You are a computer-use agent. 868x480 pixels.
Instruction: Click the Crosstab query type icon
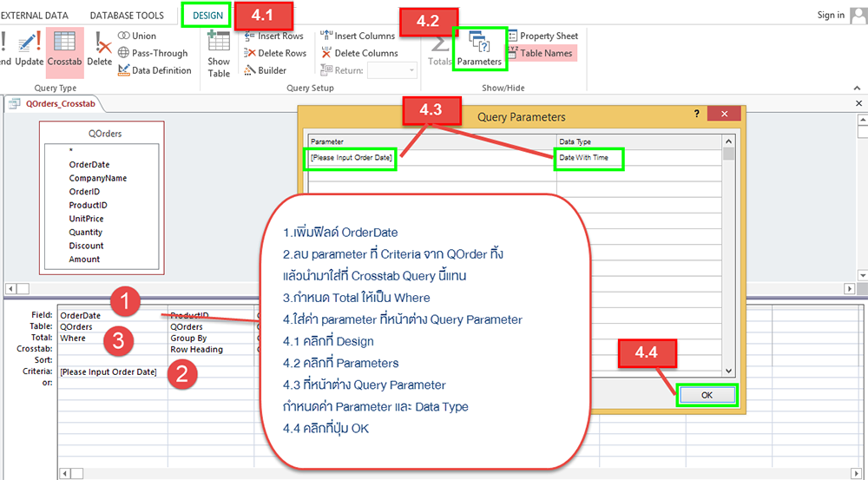[x=64, y=50]
